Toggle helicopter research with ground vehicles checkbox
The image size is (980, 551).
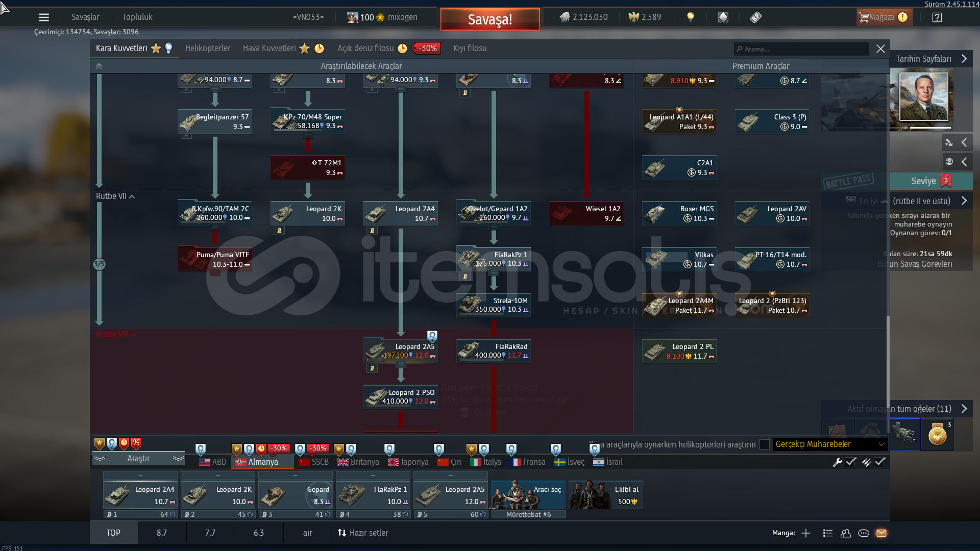click(x=765, y=444)
